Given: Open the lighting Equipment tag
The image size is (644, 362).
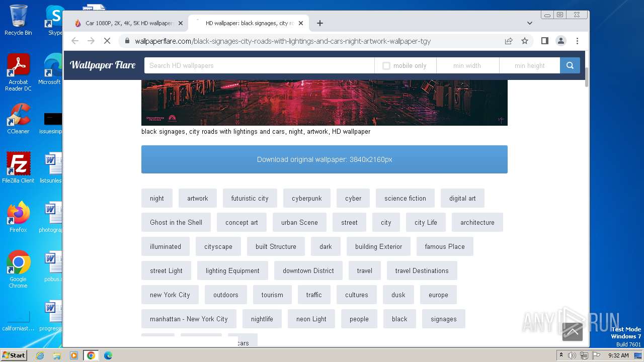Looking at the screenshot, I should click(232, 270).
